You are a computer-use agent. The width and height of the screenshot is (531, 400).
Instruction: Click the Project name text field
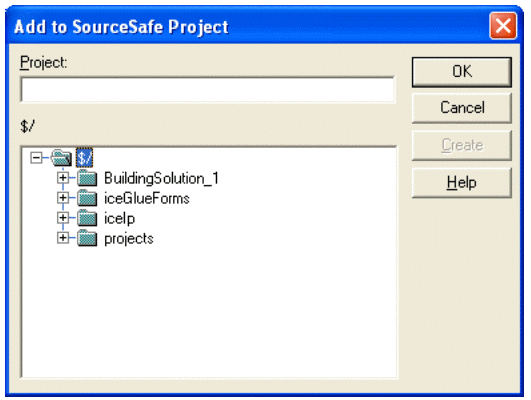pyautogui.click(x=208, y=90)
